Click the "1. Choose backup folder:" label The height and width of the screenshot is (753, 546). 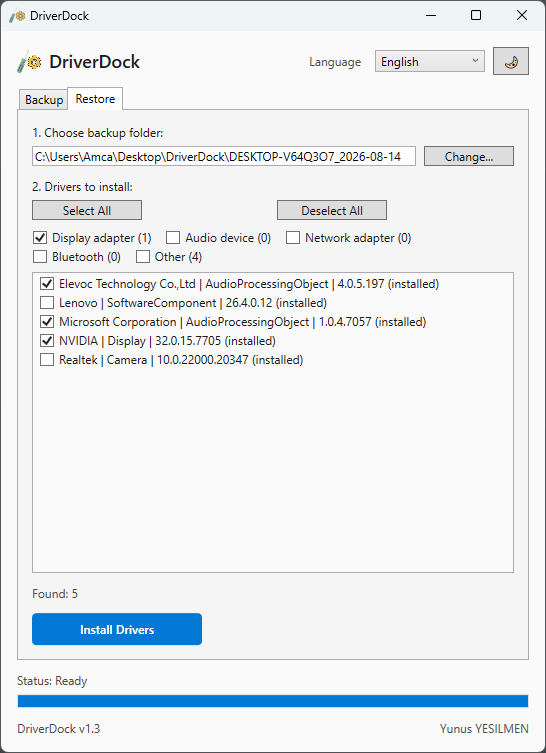point(98,133)
